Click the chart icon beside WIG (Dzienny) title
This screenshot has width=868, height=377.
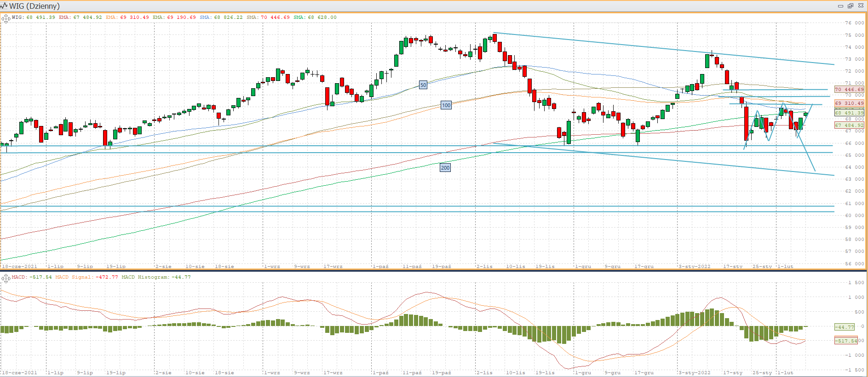pos(4,6)
